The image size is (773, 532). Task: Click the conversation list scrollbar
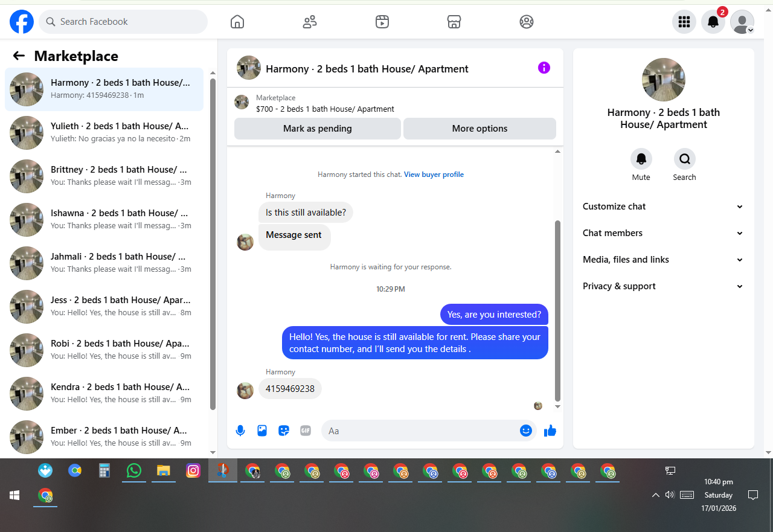pyautogui.click(x=213, y=244)
